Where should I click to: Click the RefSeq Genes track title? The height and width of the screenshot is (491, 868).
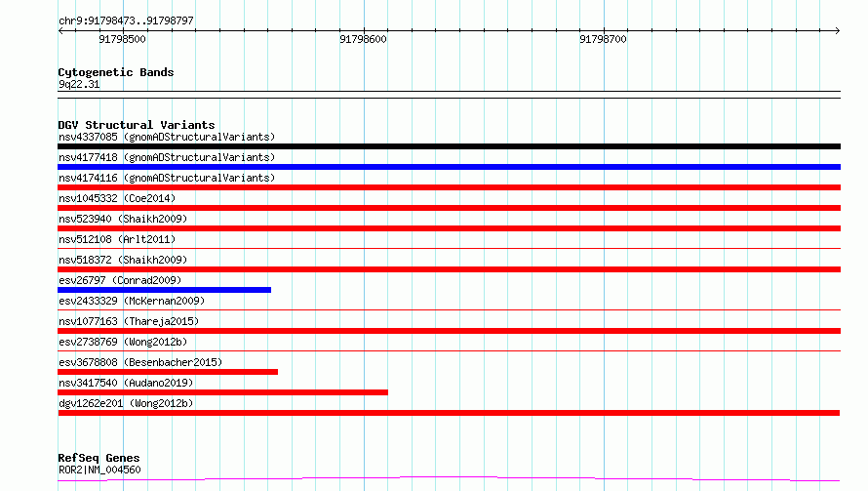pos(99,458)
